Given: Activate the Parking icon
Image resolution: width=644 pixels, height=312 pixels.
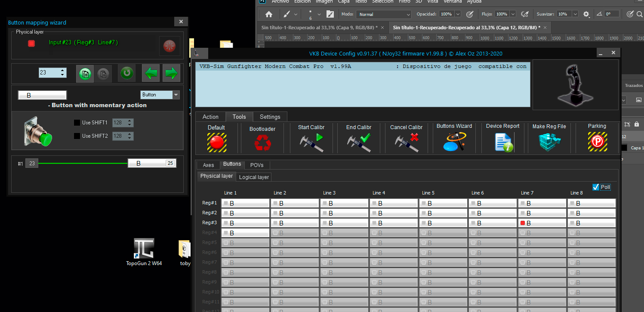Looking at the screenshot, I should pos(597,142).
